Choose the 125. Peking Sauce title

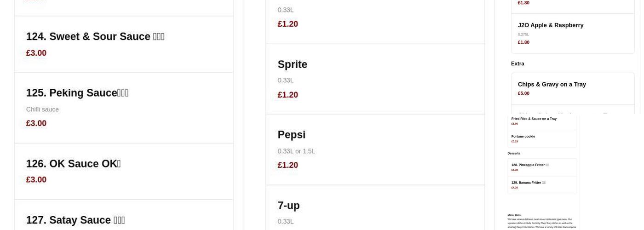pyautogui.click(x=77, y=93)
